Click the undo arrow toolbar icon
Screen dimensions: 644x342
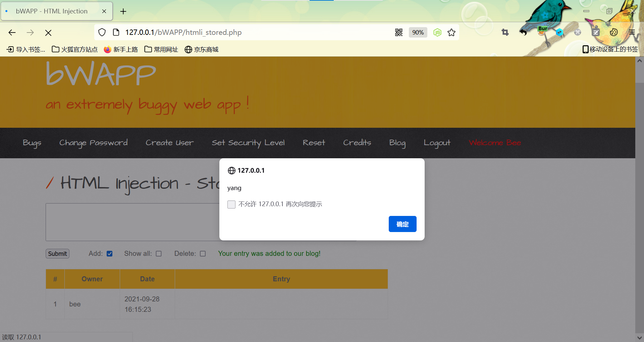(x=523, y=32)
